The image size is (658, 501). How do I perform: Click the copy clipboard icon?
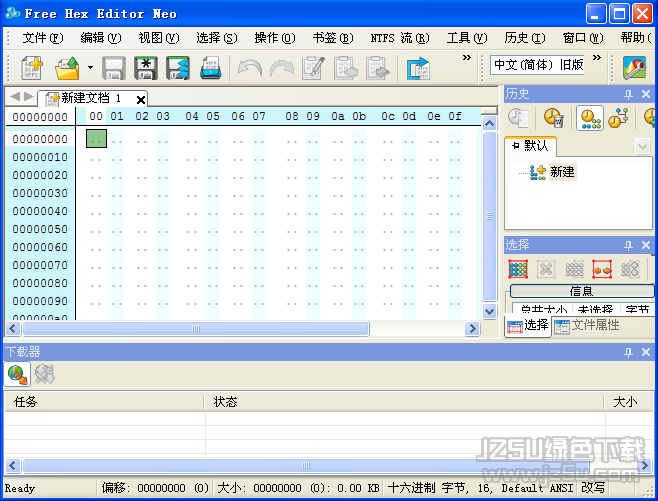345,68
